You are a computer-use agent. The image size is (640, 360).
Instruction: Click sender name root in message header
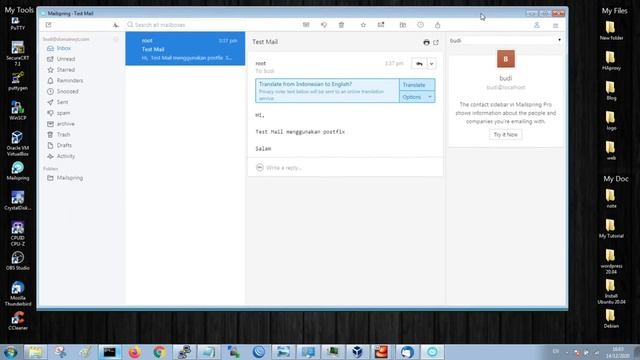(261, 64)
